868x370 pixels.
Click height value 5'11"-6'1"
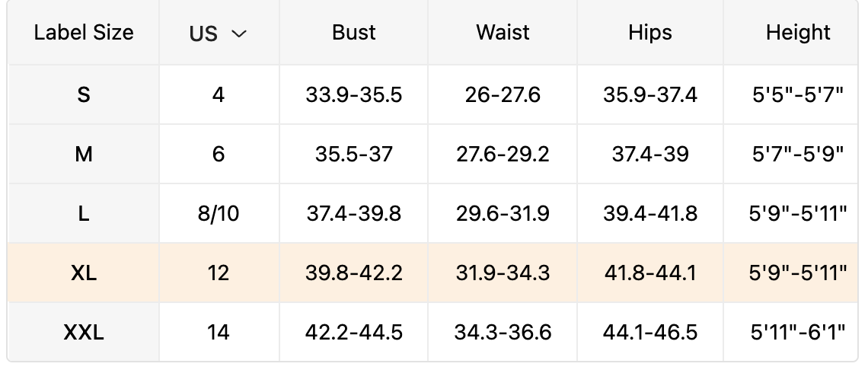click(798, 333)
